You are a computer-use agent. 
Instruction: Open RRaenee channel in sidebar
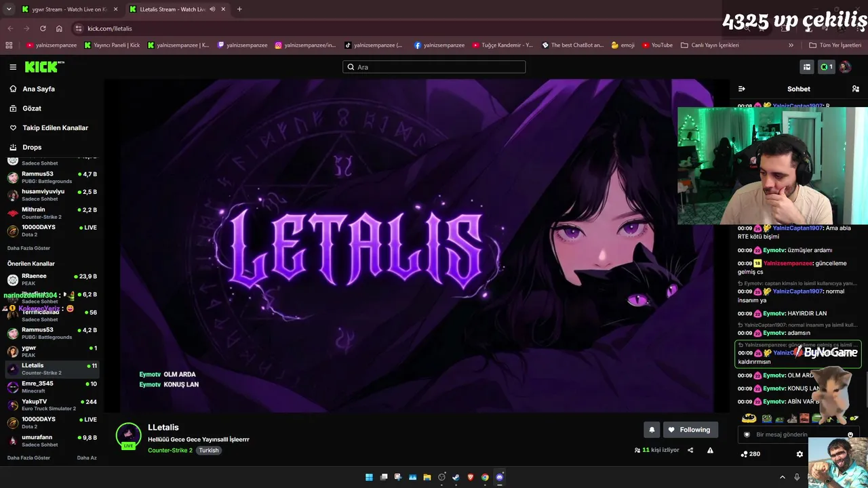[52, 279]
